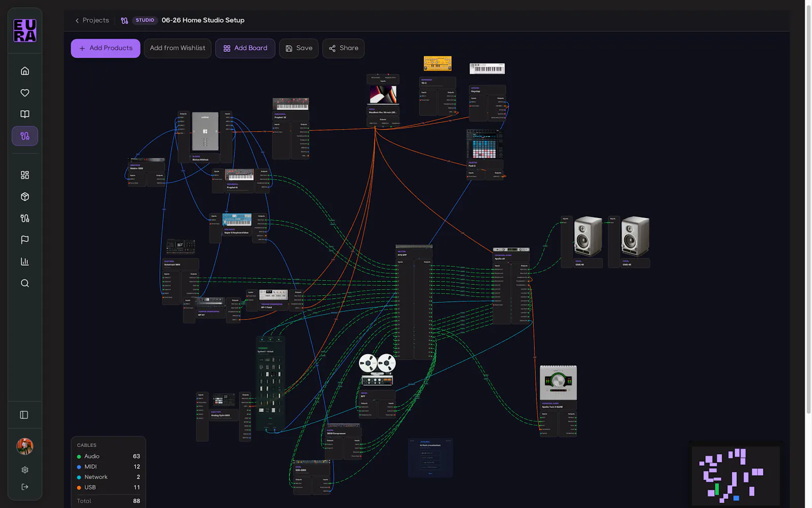Open the Home page from the sidebar
Viewport: 812px width, 508px height.
pyautogui.click(x=25, y=71)
